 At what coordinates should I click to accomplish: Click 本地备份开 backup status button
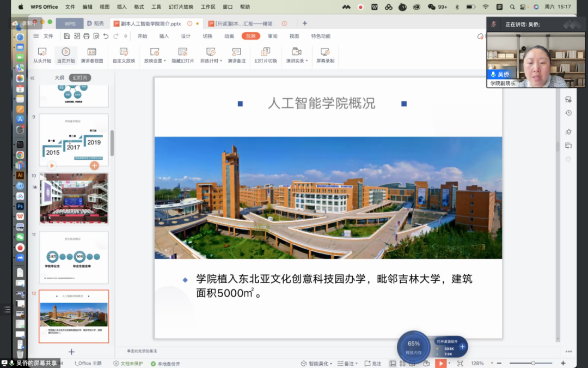click(166, 364)
